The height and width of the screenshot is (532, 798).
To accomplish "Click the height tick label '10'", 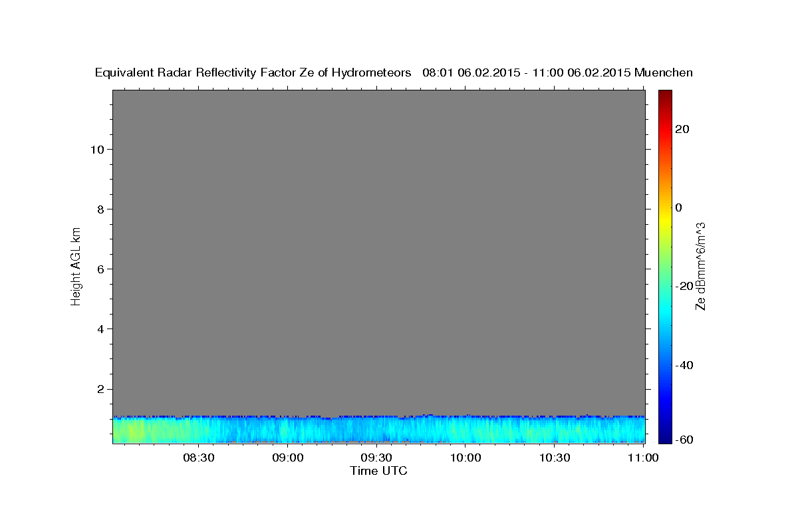I will coord(97,150).
